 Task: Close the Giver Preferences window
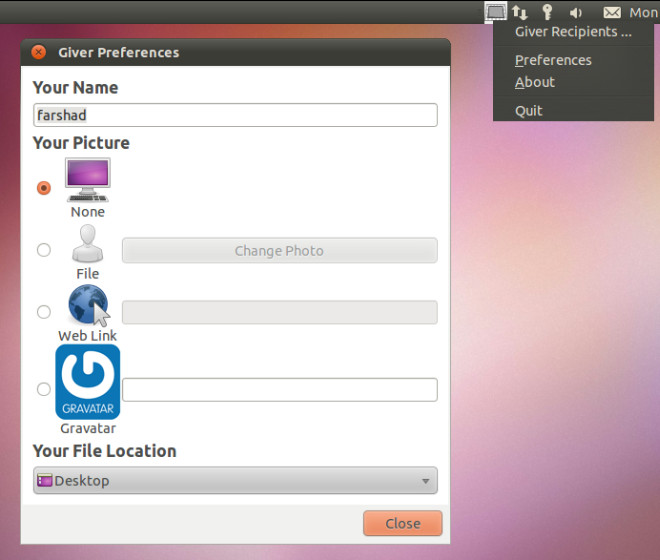point(39,52)
